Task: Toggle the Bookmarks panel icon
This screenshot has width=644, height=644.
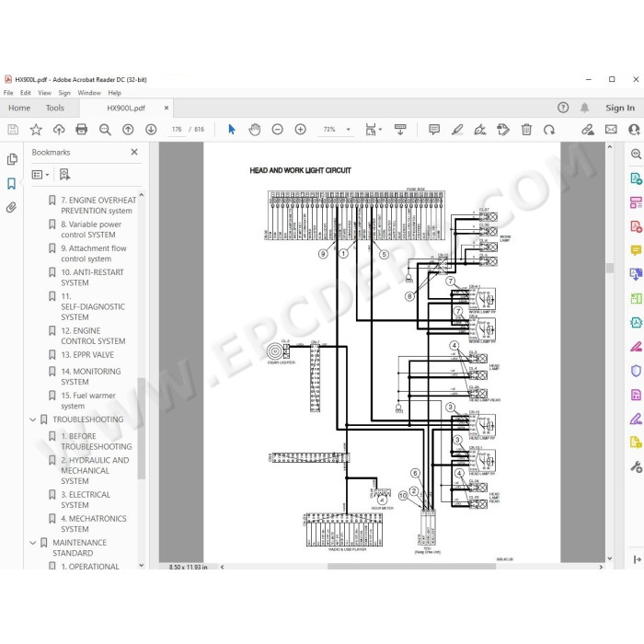Action: click(x=11, y=183)
